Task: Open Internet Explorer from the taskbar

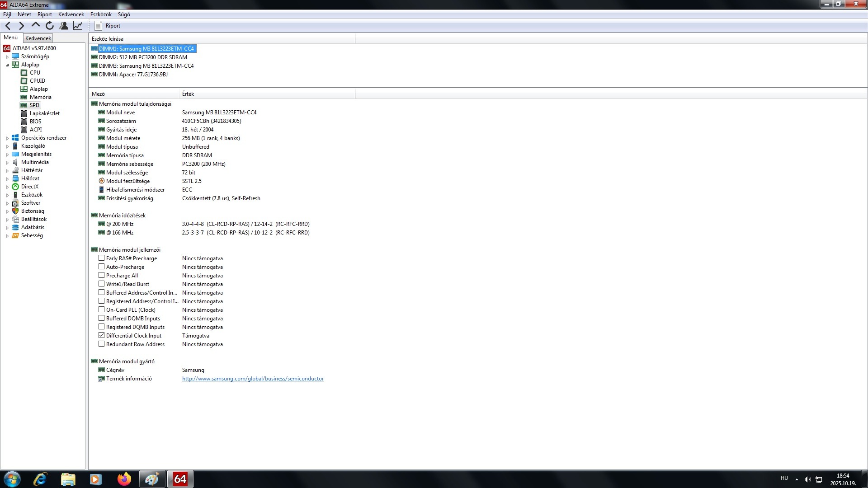Action: pyautogui.click(x=40, y=479)
